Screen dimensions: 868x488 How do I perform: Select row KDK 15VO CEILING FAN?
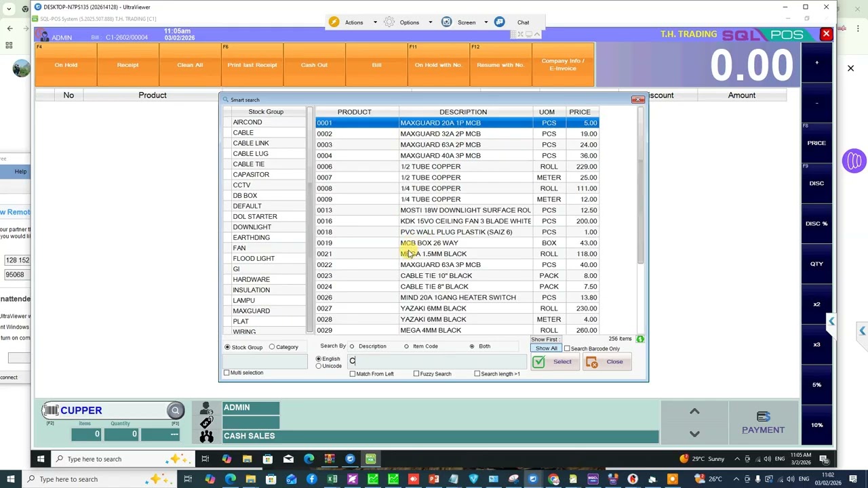[x=457, y=221]
